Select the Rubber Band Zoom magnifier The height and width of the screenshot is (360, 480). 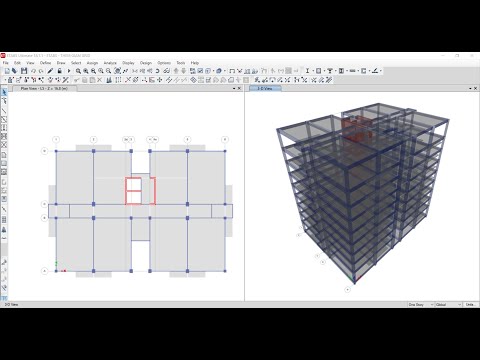pyautogui.click(x=78, y=71)
